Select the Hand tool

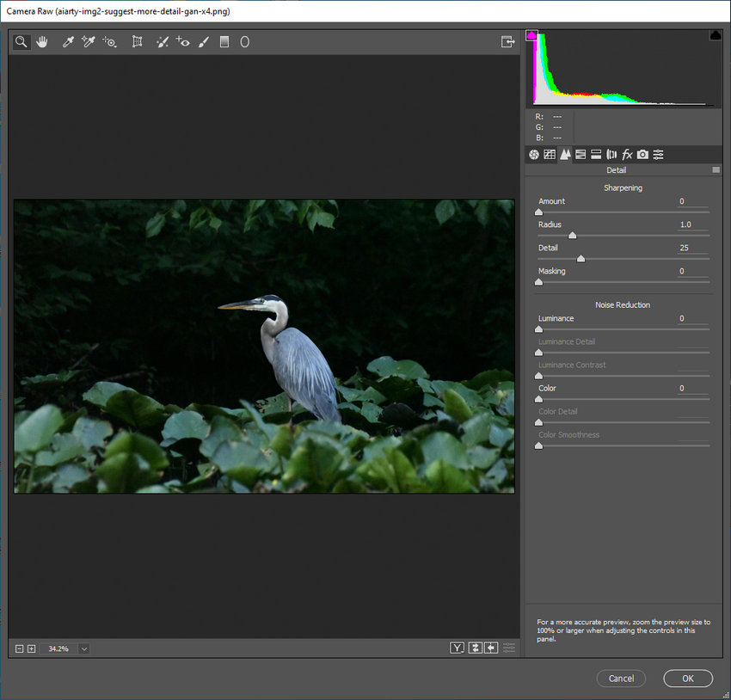pyautogui.click(x=42, y=41)
